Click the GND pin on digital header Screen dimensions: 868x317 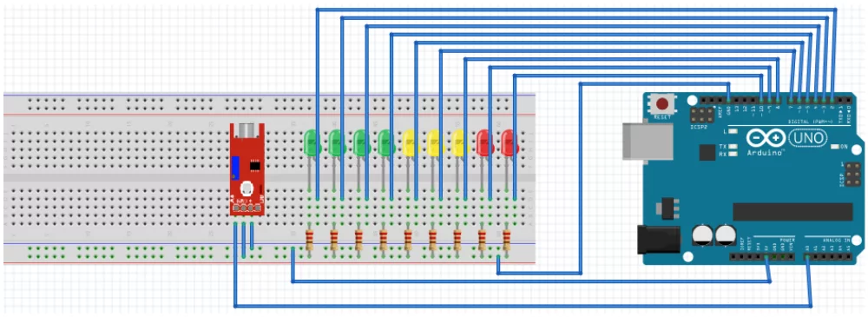click(728, 100)
